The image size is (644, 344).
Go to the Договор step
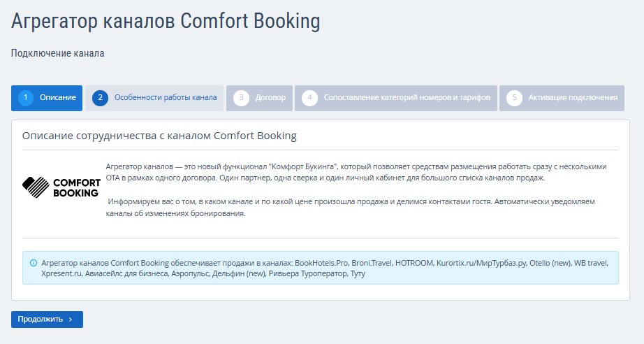point(270,98)
